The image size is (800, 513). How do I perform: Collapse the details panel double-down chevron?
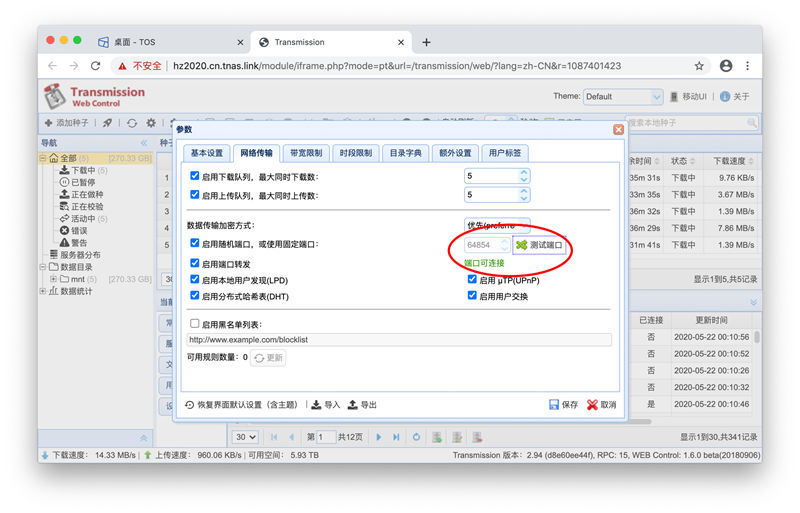point(754,302)
